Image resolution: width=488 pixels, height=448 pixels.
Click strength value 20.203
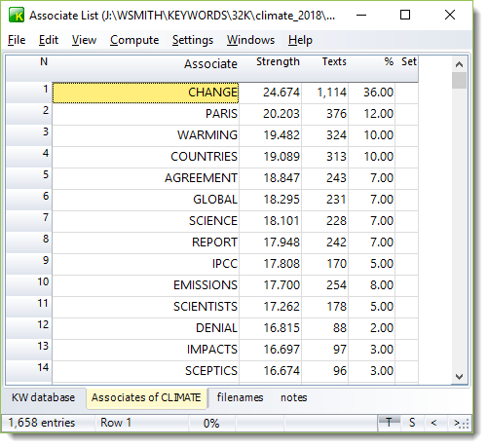pos(271,114)
